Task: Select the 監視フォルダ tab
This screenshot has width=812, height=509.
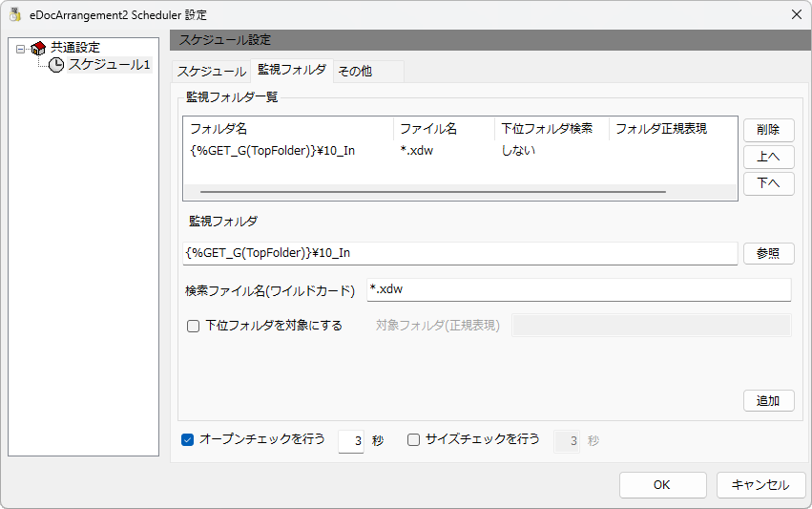Action: [292, 70]
